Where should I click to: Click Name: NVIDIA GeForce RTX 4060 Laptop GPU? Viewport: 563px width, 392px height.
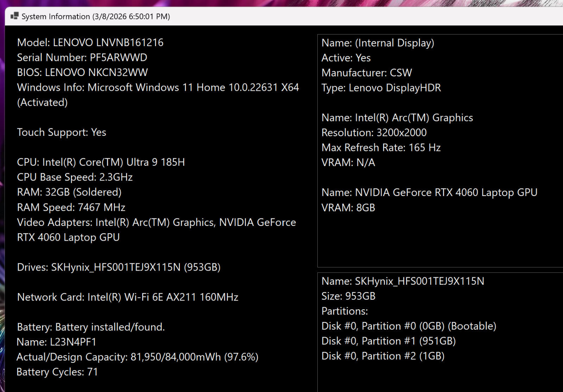coord(429,192)
